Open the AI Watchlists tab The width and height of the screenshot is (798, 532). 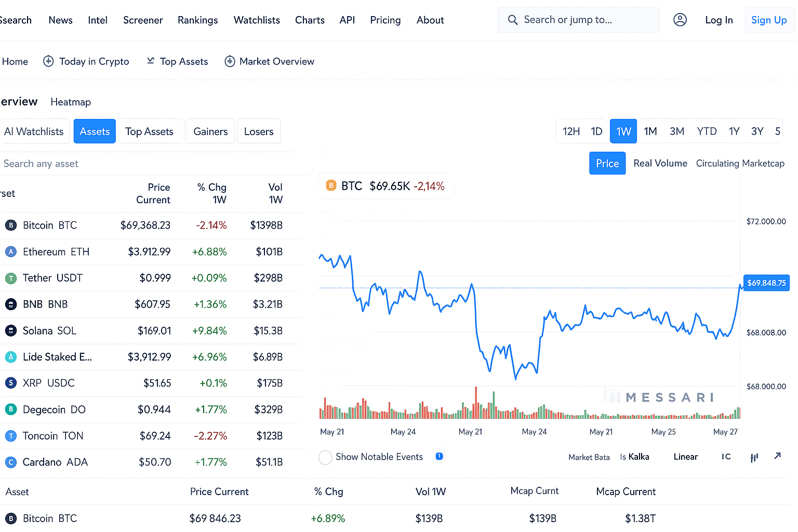pos(34,131)
